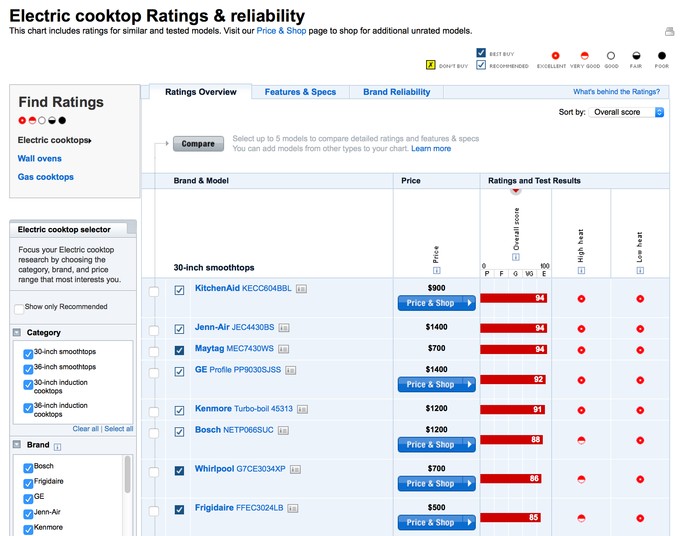Screen dimensions: 680x536
Task: Uncheck the Jenn-Air brand filter
Action: [28, 514]
